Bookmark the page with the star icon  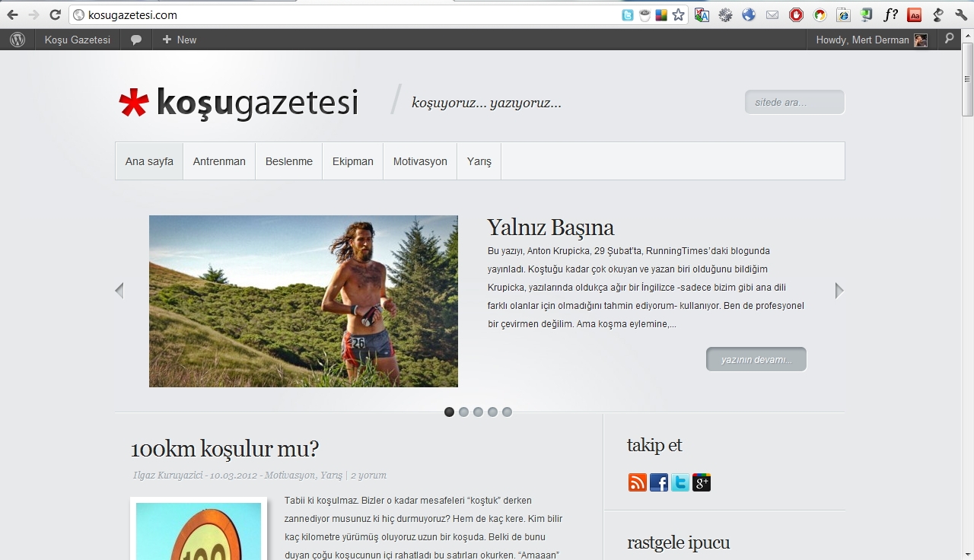(678, 14)
